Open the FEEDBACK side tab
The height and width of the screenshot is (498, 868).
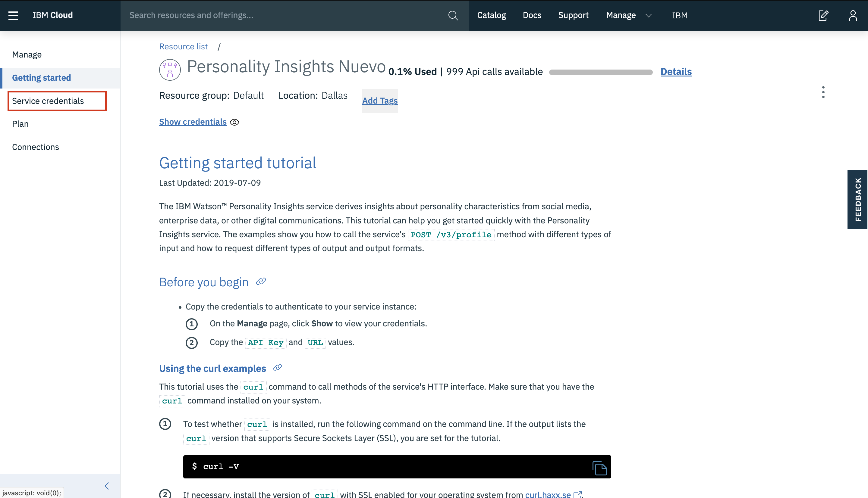coord(857,199)
